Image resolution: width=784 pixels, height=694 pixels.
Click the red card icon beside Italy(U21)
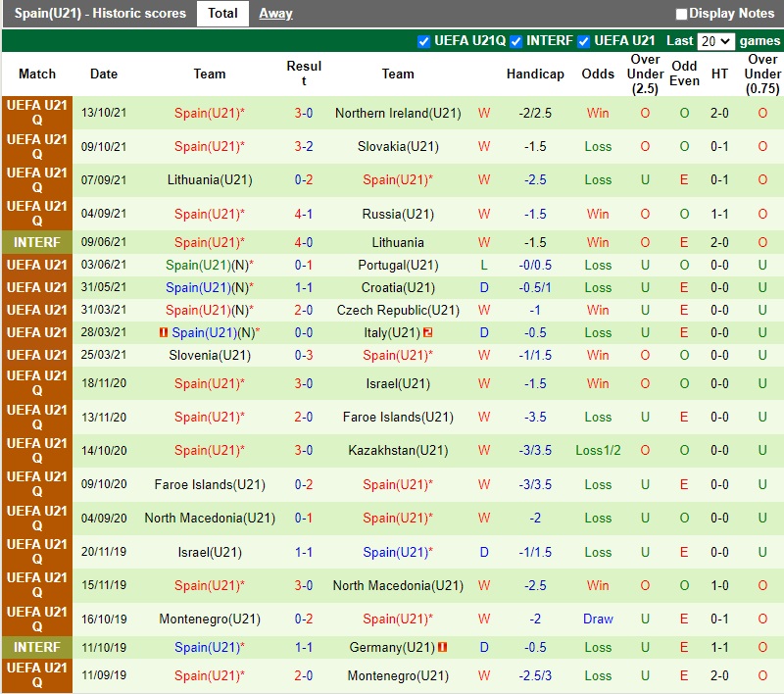pos(428,332)
